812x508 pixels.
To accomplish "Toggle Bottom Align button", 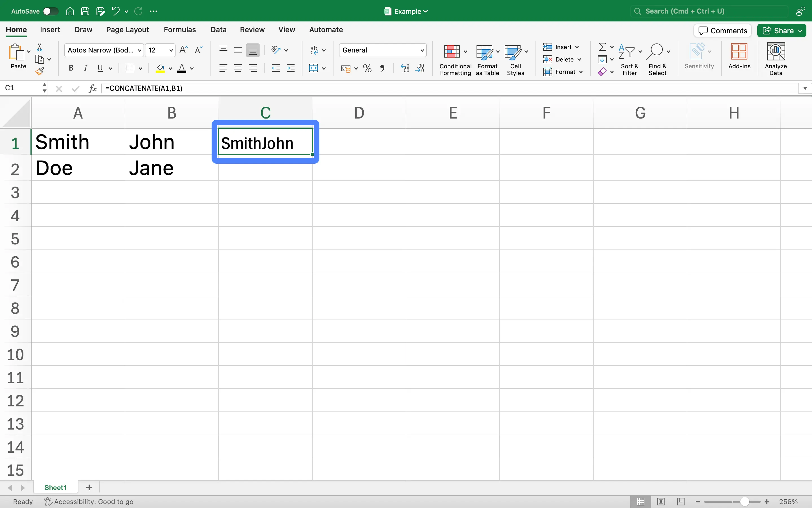I will [253, 50].
